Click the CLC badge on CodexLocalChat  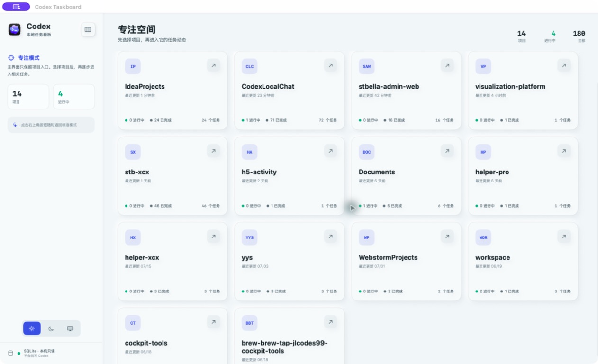click(x=250, y=66)
